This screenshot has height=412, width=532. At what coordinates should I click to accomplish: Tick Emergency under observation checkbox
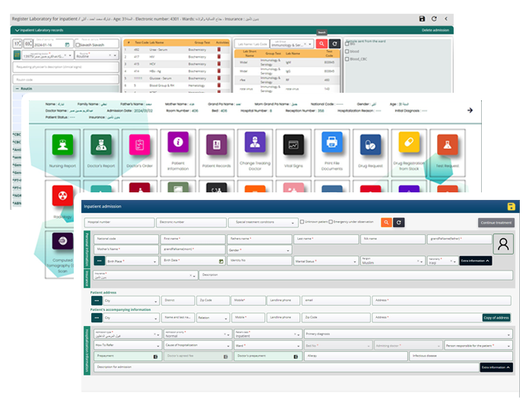(x=331, y=222)
